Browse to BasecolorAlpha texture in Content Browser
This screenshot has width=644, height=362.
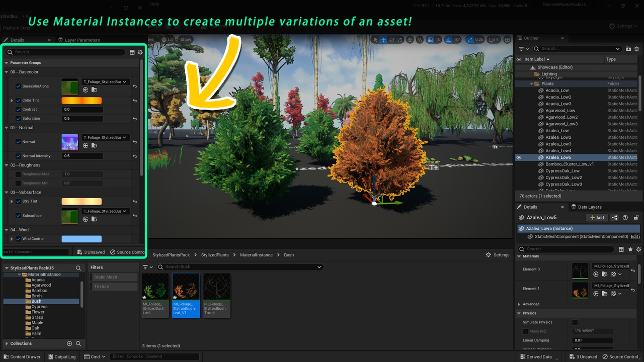(94, 90)
